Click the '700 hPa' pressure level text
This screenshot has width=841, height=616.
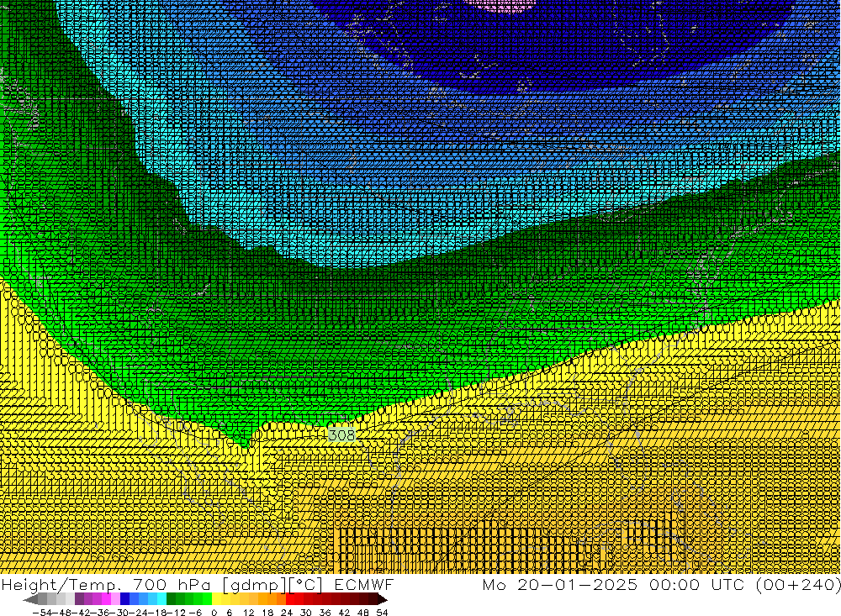(172, 585)
